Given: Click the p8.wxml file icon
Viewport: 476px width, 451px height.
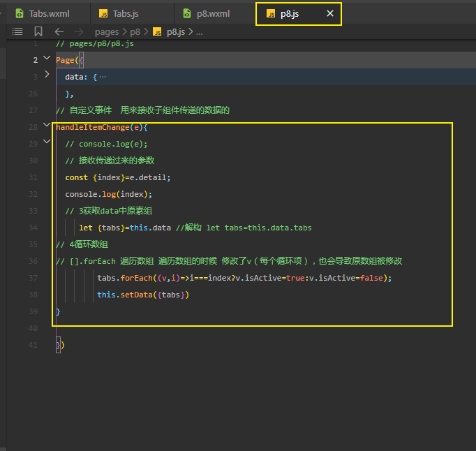Looking at the screenshot, I should tap(187, 14).
